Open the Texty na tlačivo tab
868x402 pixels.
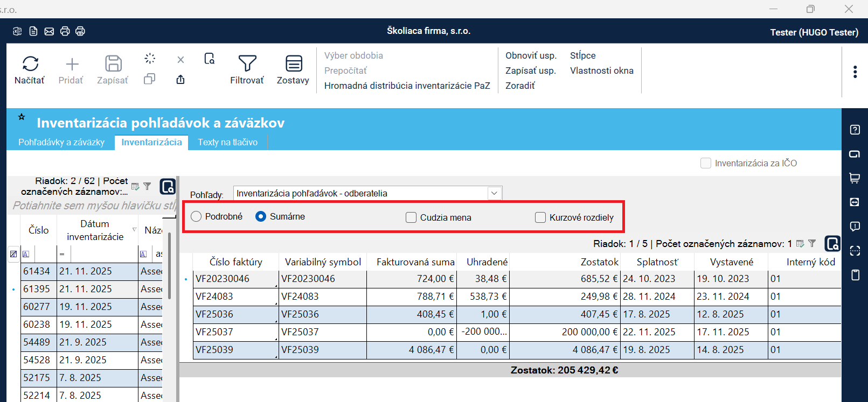pos(227,142)
